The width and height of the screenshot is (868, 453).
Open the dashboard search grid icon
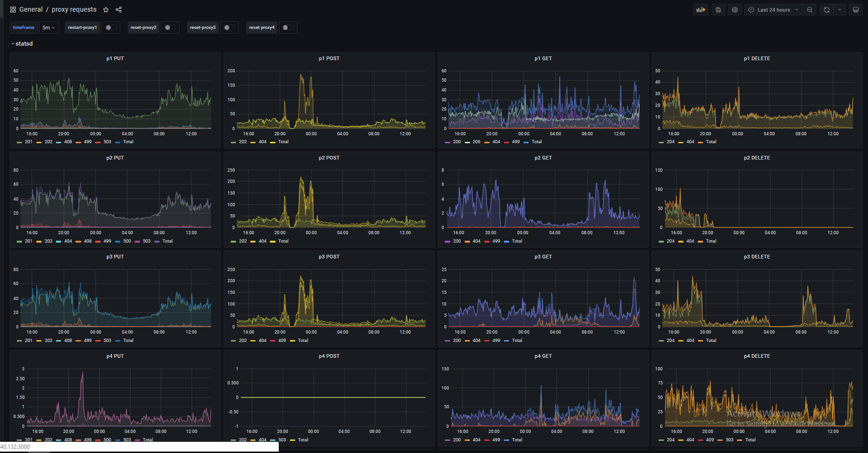click(x=13, y=10)
